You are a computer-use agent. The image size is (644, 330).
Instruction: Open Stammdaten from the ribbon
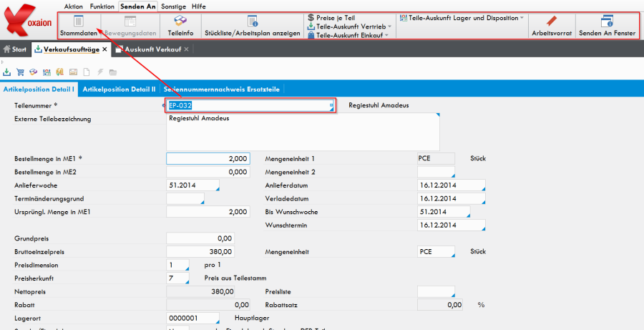(78, 26)
